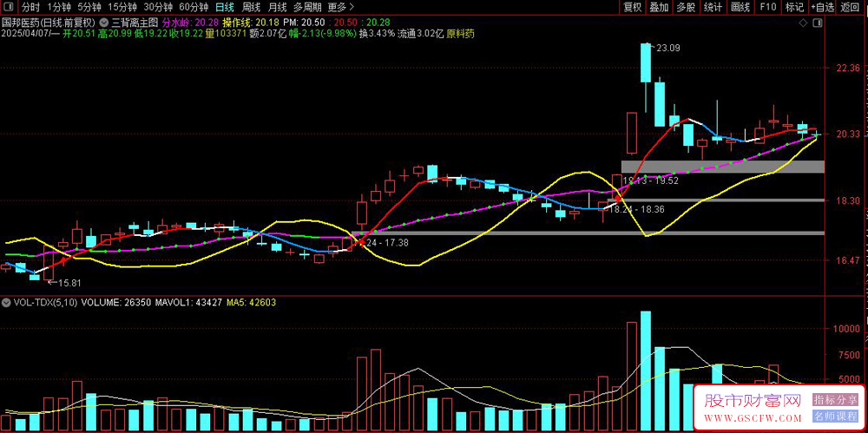Select the 日线 daily period
Screen dimensions: 868x433
225,7
